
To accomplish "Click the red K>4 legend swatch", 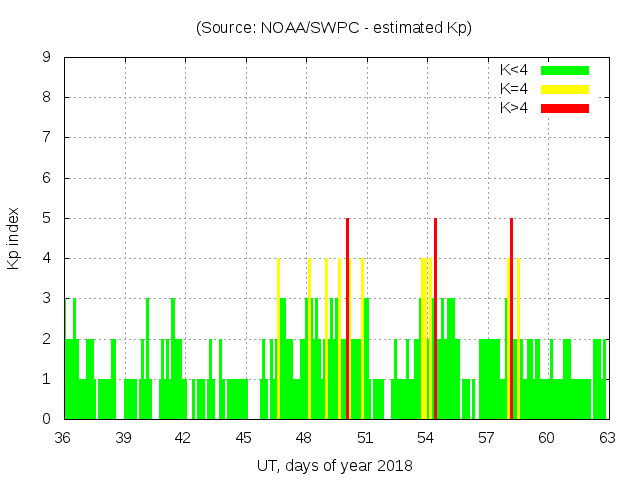I will pos(565,107).
